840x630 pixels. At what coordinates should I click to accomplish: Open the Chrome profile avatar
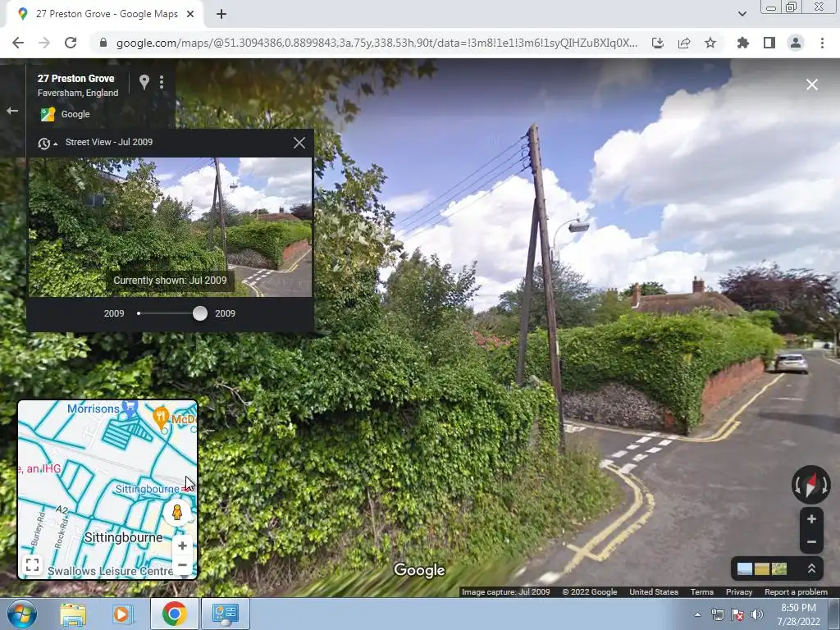point(796,43)
